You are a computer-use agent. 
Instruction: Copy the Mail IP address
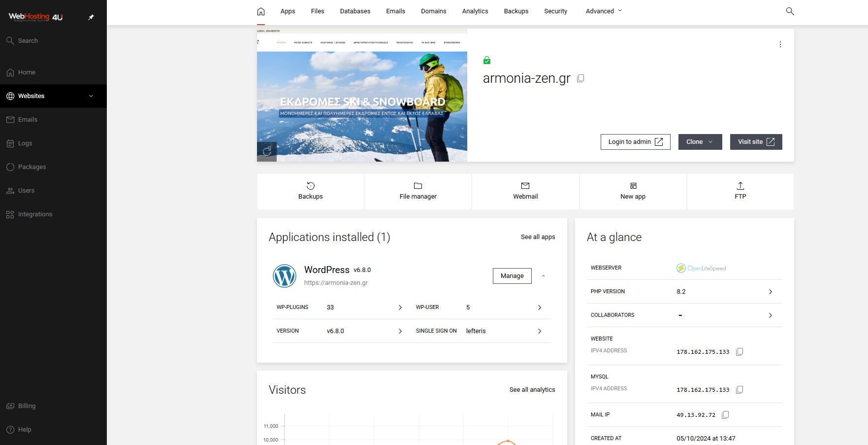click(725, 415)
